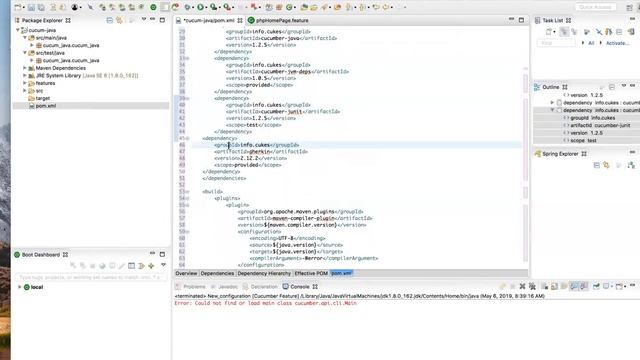Click Remove All Terminated Launches icon
The width and height of the screenshot is (640, 360).
[x=532, y=287]
